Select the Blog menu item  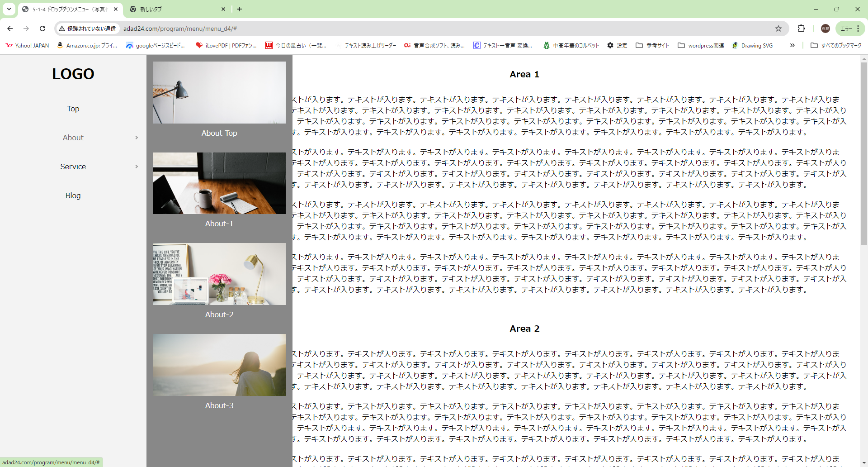[x=73, y=195]
